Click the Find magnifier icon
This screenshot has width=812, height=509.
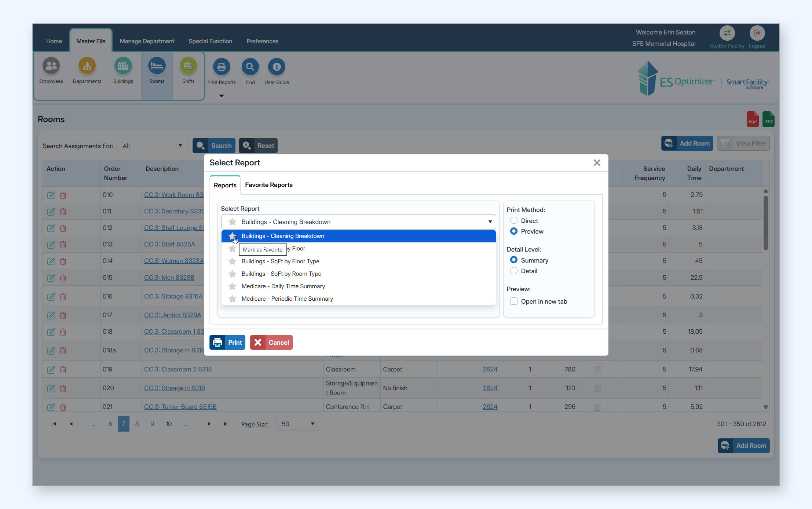point(250,67)
